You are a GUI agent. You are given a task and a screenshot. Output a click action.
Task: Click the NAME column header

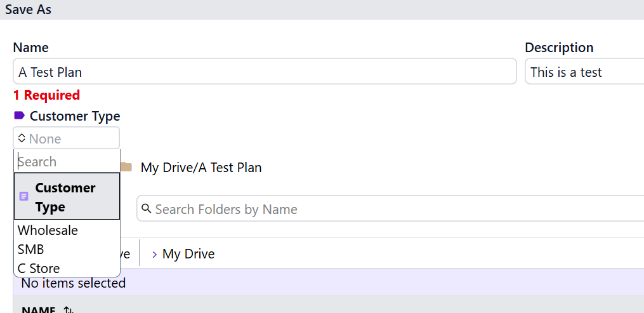coord(39,310)
